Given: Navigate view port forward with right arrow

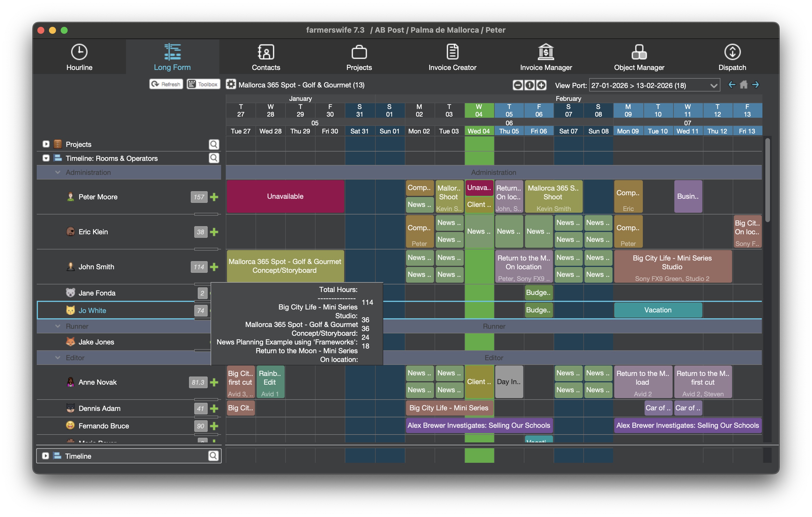Looking at the screenshot, I should click(755, 85).
